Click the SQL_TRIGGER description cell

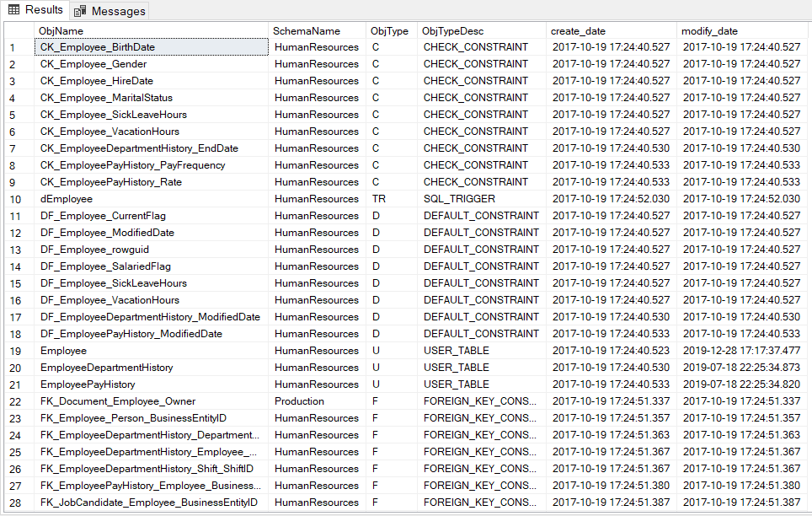point(482,199)
